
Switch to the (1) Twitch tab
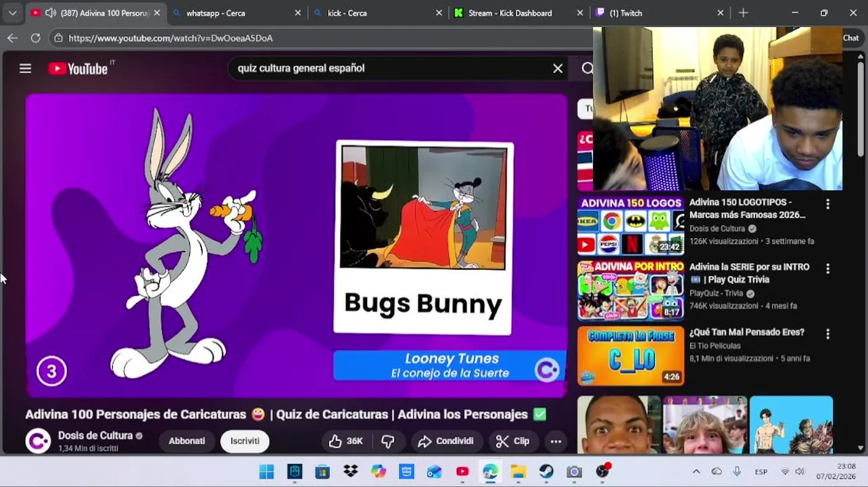click(660, 13)
